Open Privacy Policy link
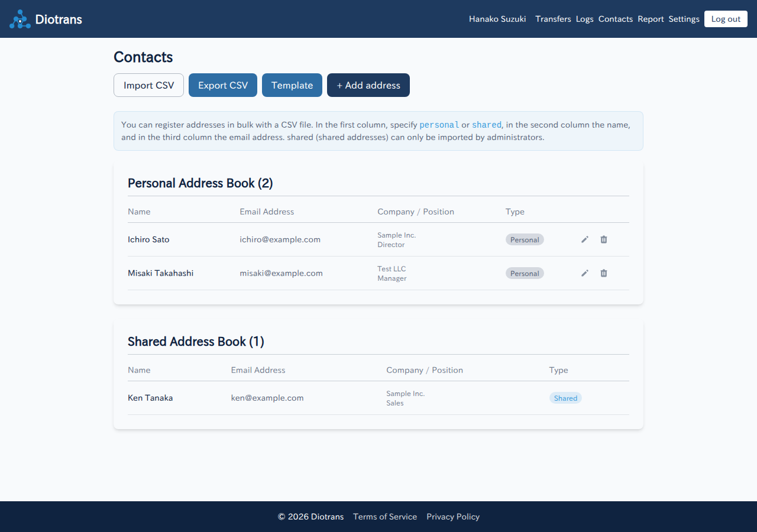757x532 pixels. coord(453,517)
